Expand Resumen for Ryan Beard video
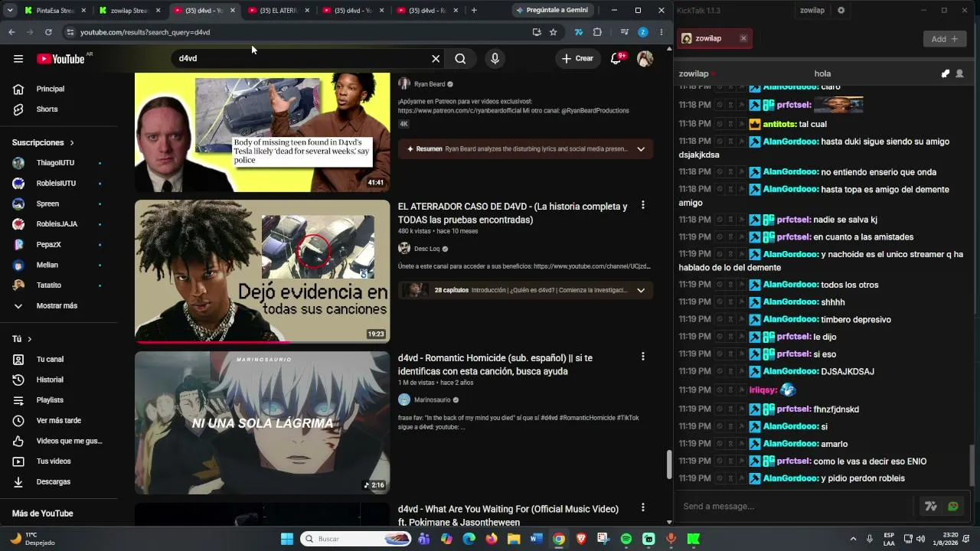This screenshot has width=980, height=551. pyautogui.click(x=641, y=149)
